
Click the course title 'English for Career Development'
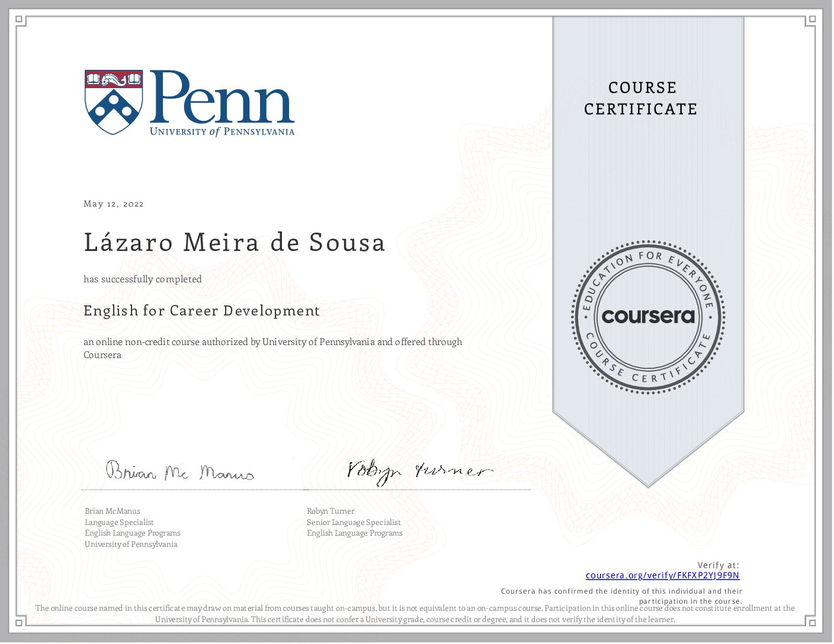(201, 311)
